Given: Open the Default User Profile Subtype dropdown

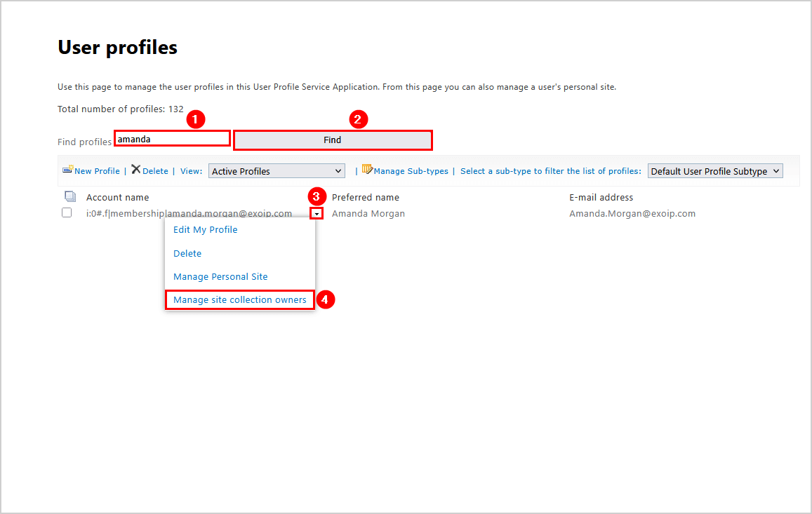Looking at the screenshot, I should click(715, 171).
